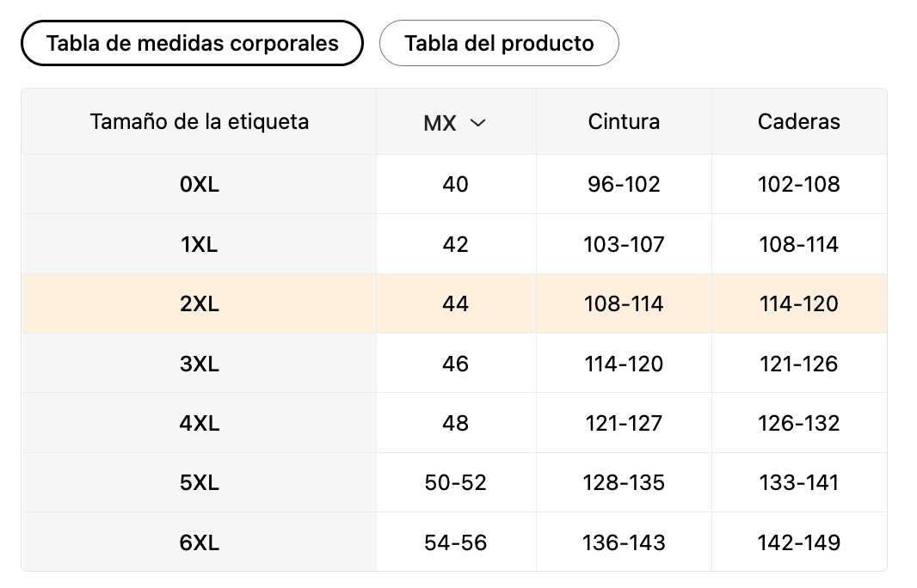Select the 6XL size row
The height and width of the screenshot is (588, 917).
pyautogui.click(x=454, y=542)
